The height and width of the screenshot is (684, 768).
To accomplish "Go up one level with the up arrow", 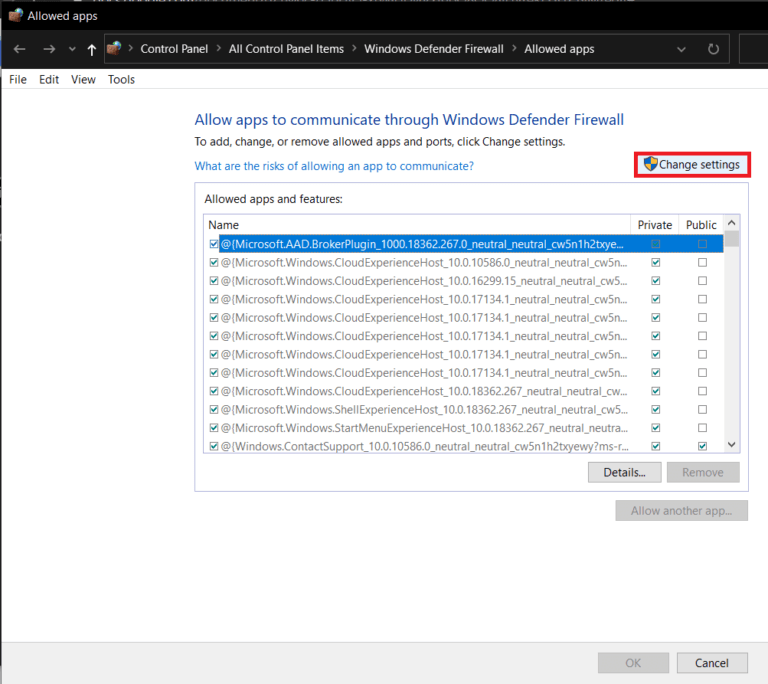I will click(92, 49).
